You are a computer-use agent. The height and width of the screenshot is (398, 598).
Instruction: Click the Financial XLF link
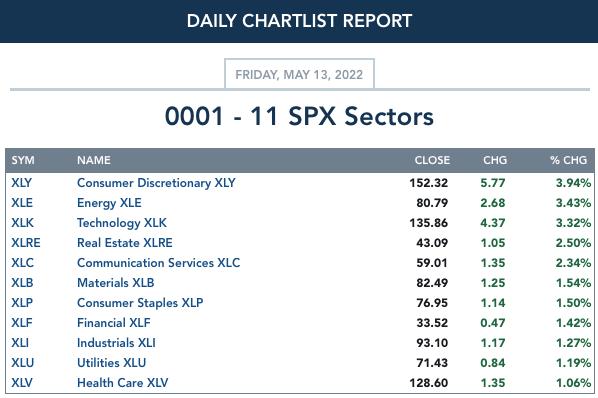point(114,323)
